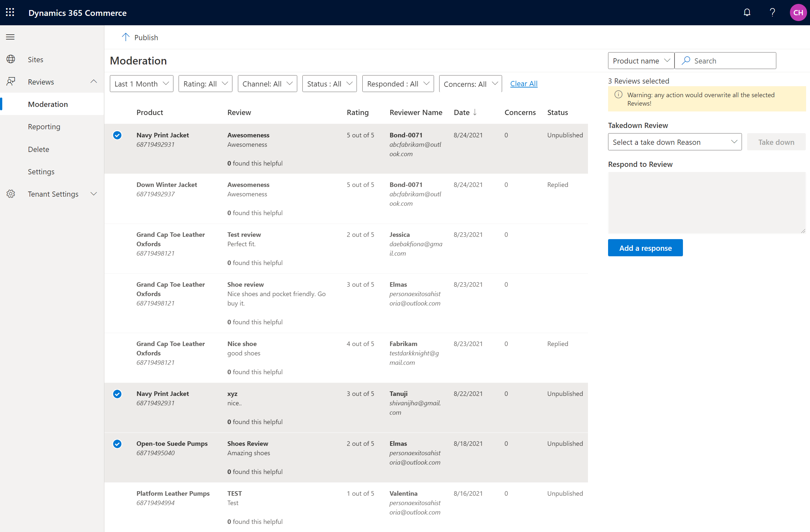
Task: Toggle checkbox for xyz Navy Print Jacket review
Action: 117,393
